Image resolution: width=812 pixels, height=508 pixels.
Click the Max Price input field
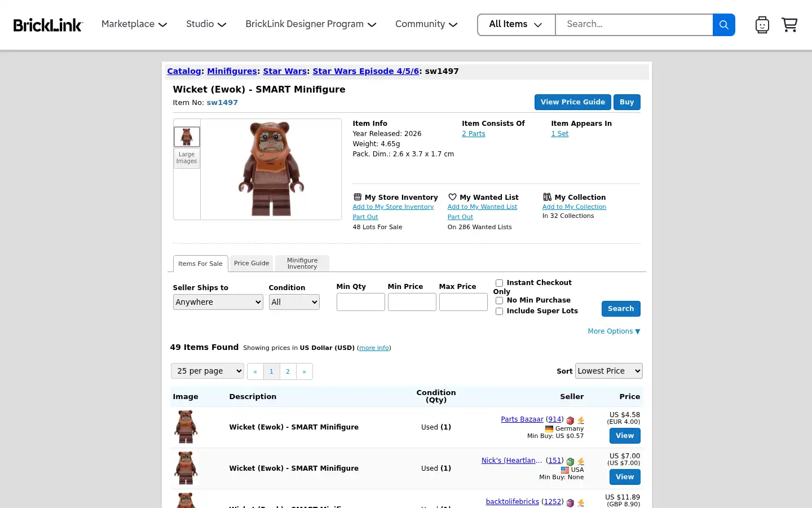point(464,302)
